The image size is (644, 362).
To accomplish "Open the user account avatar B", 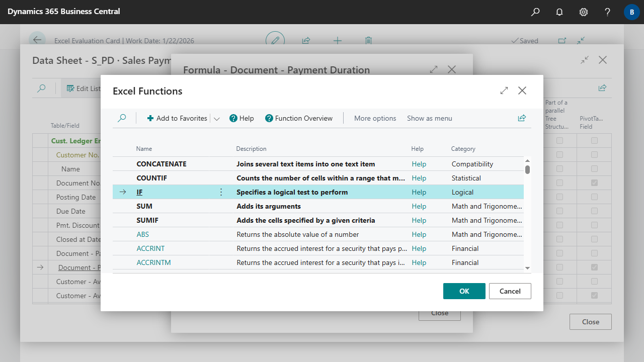I will (632, 12).
